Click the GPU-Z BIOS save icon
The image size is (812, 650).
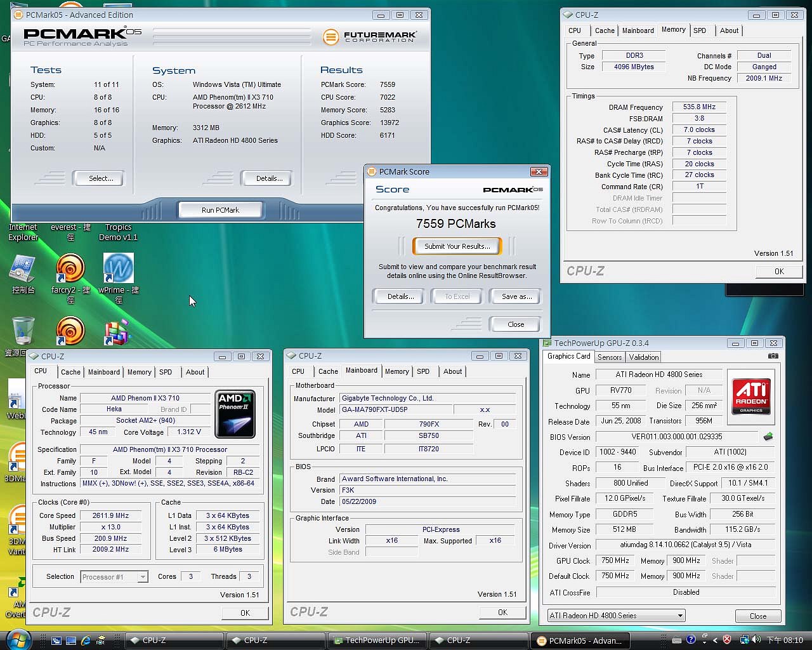768,437
